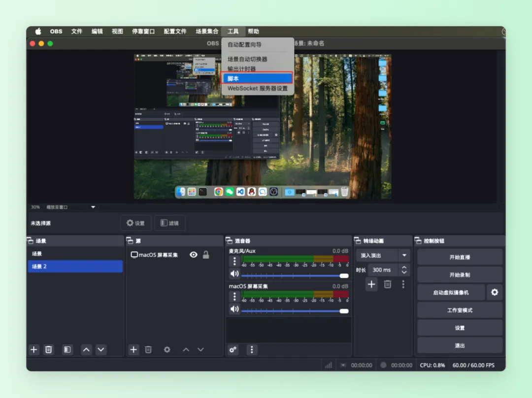Open the 工具 menu
This screenshot has width=532, height=398.
tap(233, 31)
